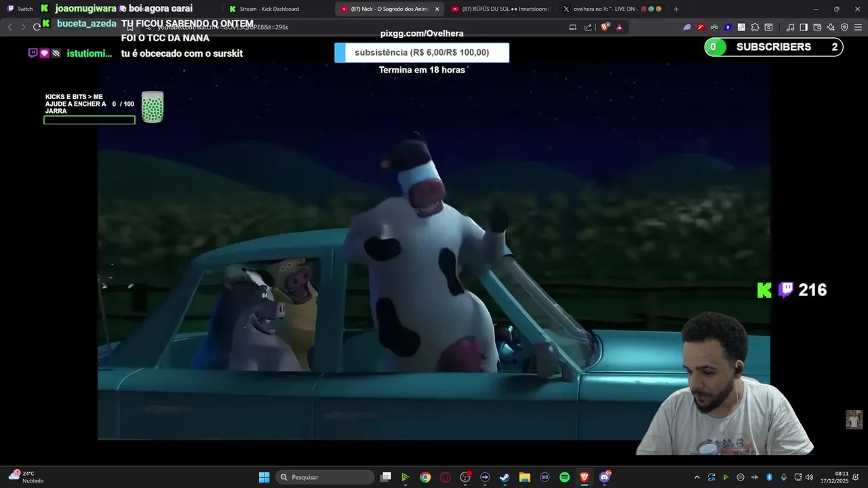Viewport: 868px width, 488px height.
Task: Click the pixgg.com/Ovelhera link text
Action: point(422,33)
